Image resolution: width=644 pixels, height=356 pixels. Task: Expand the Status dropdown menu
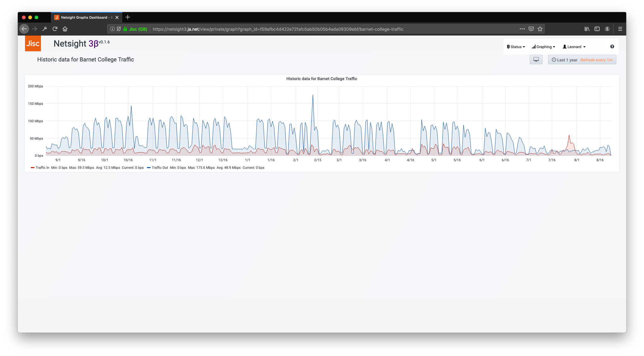(x=516, y=47)
